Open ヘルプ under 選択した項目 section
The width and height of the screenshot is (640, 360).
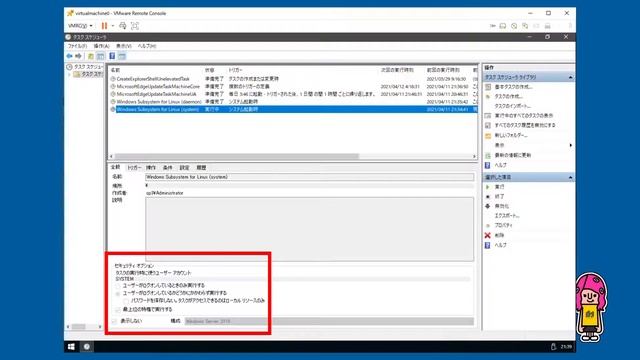[x=500, y=245]
